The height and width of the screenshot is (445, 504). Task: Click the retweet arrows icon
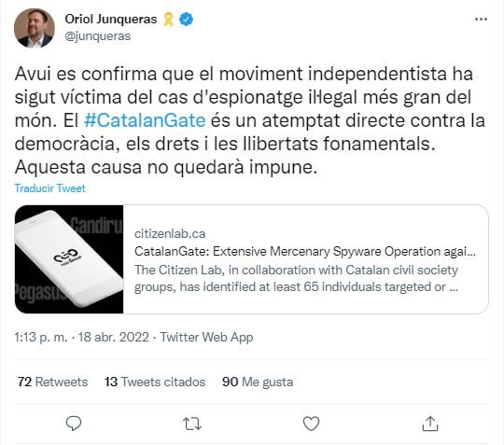[x=192, y=424]
